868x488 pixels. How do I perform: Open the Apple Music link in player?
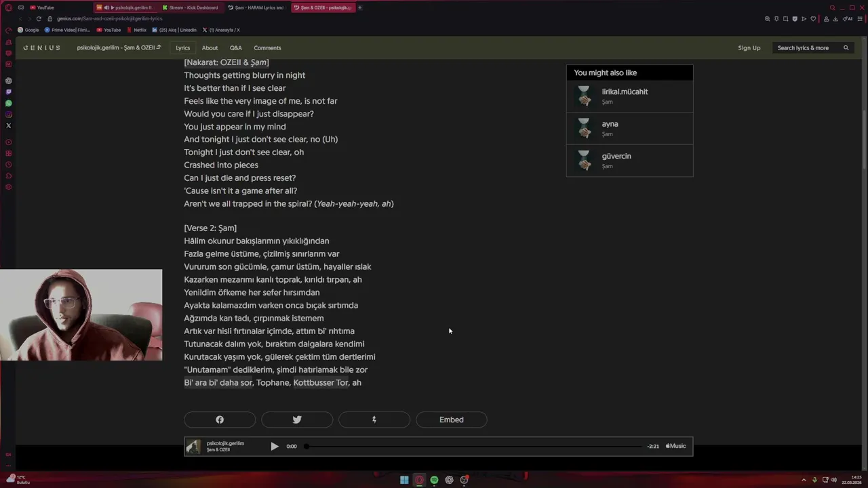click(675, 446)
